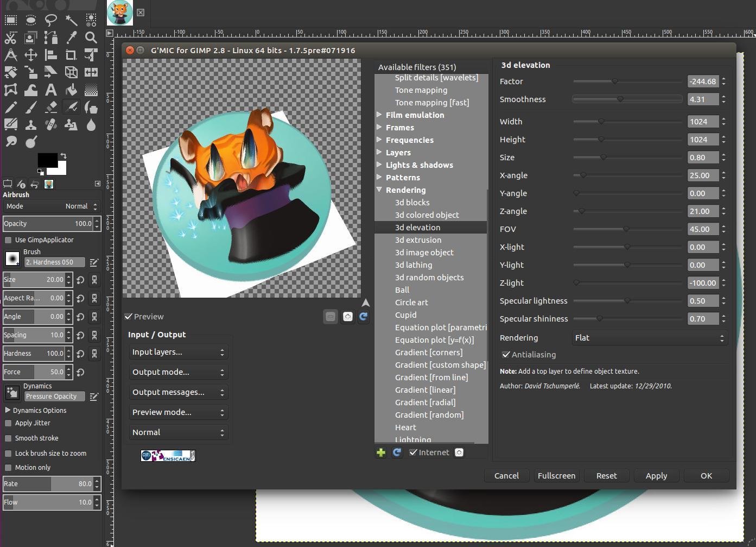This screenshot has height=547, width=756.
Task: Select the Zoom magnifier tool
Action: point(91,37)
